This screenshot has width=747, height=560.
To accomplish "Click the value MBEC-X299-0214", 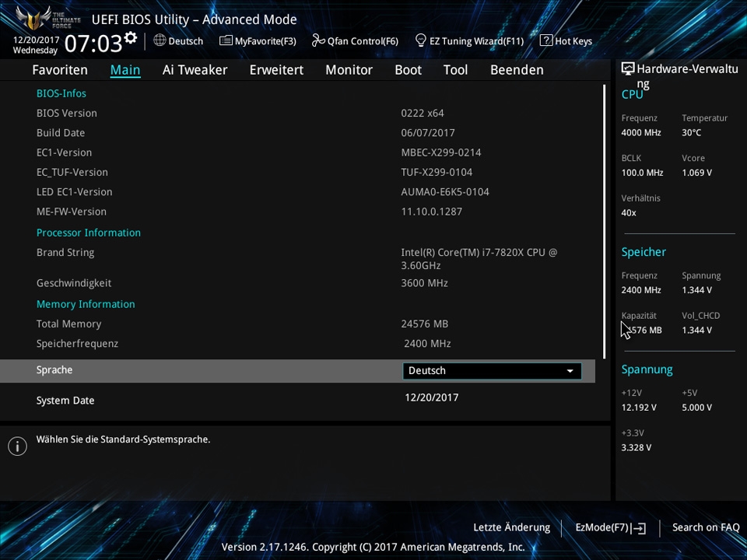I will (x=441, y=153).
